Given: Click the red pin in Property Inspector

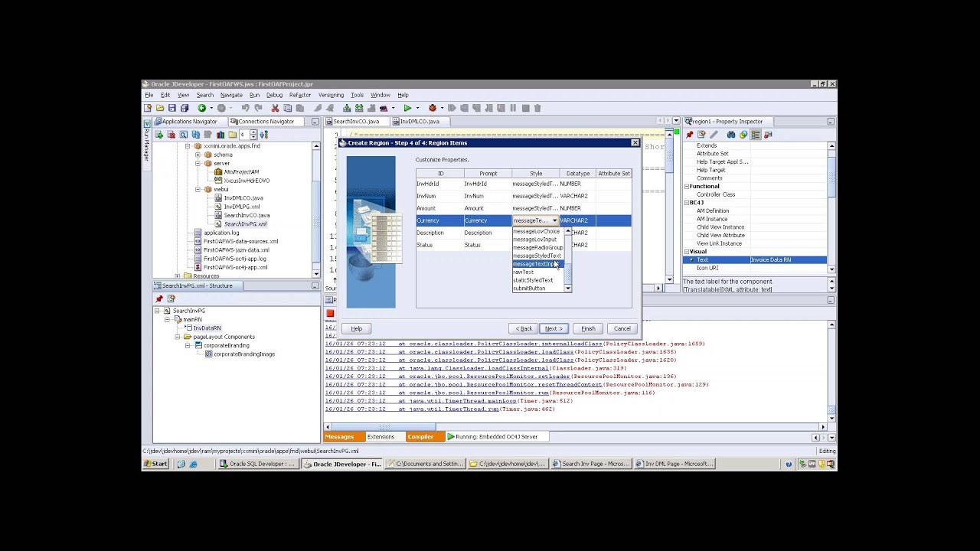Looking at the screenshot, I should [x=689, y=135].
